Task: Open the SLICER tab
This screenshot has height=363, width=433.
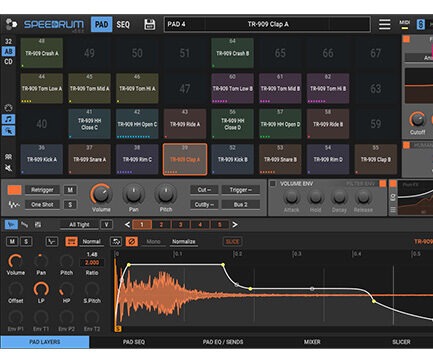Action: (x=401, y=342)
